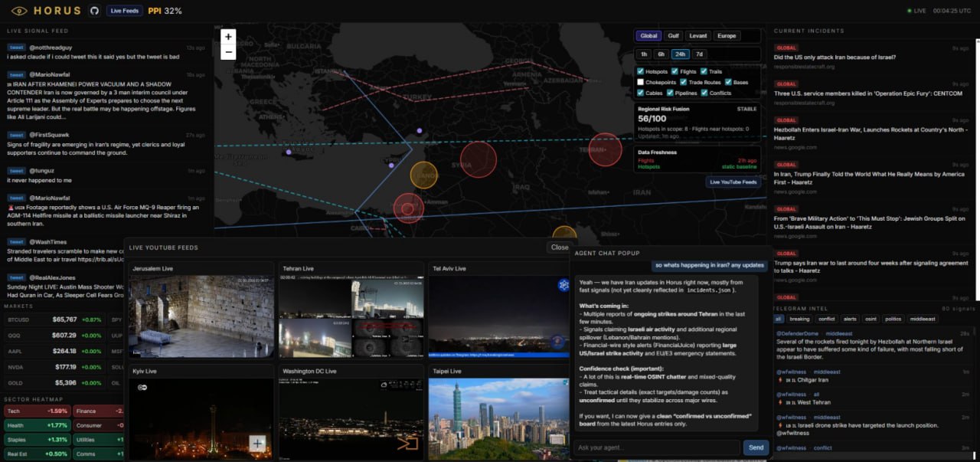Click the green LIVE status indicator

click(x=916, y=11)
